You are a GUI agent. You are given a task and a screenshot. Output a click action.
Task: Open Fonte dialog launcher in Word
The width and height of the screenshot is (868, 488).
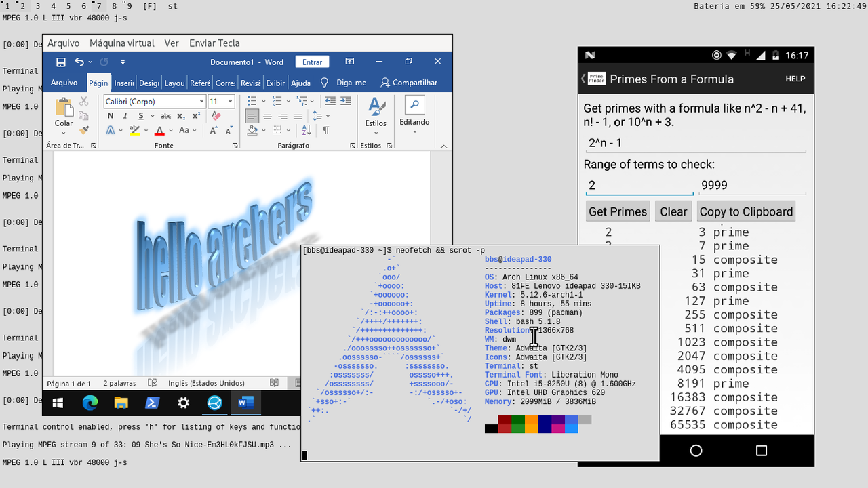tap(235, 146)
